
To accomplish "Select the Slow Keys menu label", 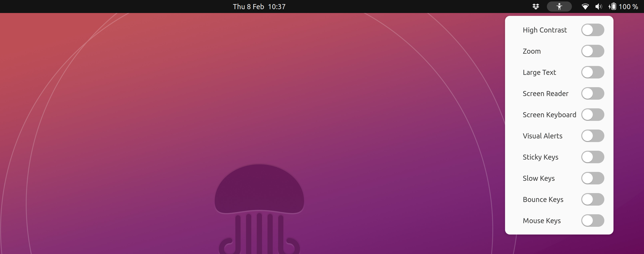I will pos(538,178).
